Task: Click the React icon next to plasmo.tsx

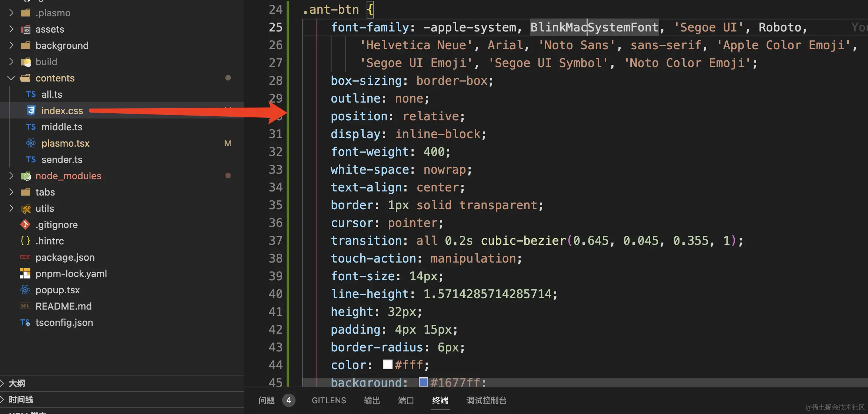Action: point(31,143)
